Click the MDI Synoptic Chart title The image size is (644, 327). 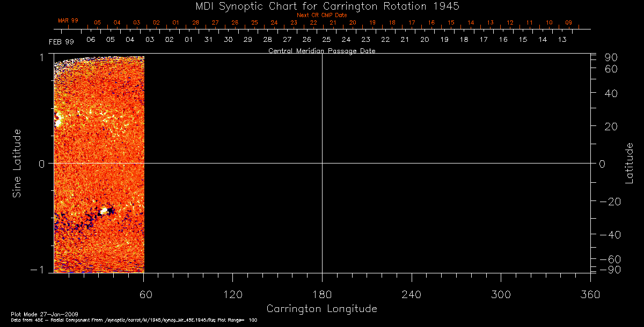(321, 6)
